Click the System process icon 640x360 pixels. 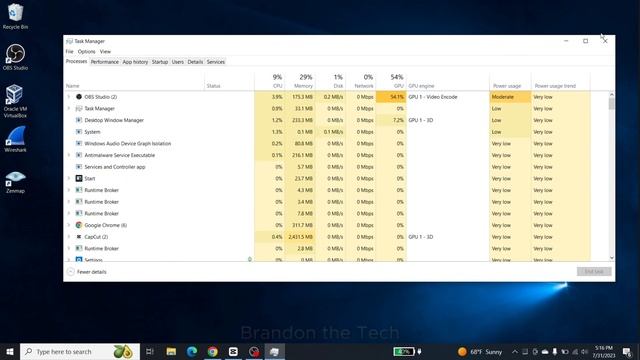pyautogui.click(x=79, y=132)
